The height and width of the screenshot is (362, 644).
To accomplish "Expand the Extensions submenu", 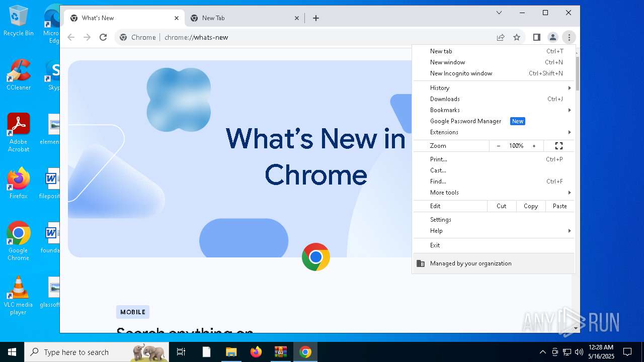I will click(494, 132).
